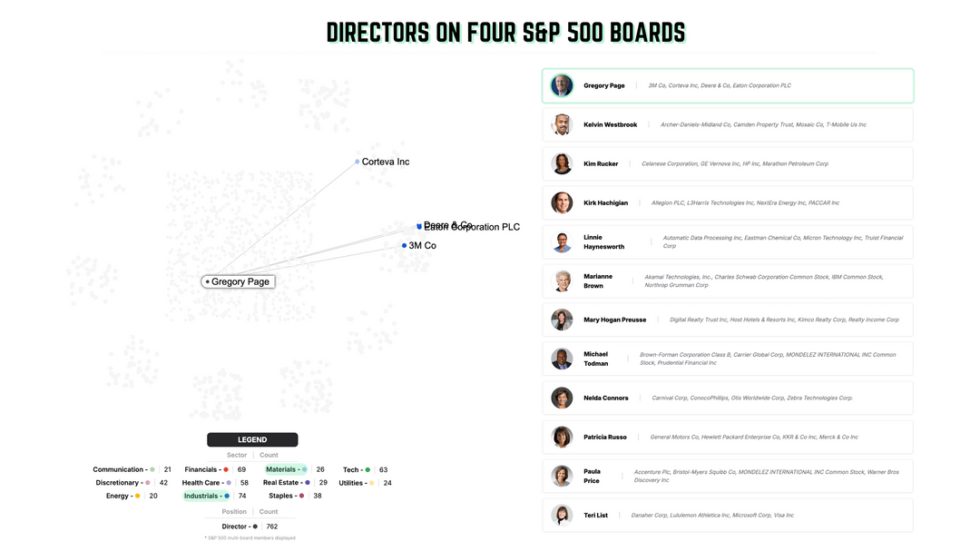Open the Patricia Russo director entry
980x551 pixels.
click(727, 437)
